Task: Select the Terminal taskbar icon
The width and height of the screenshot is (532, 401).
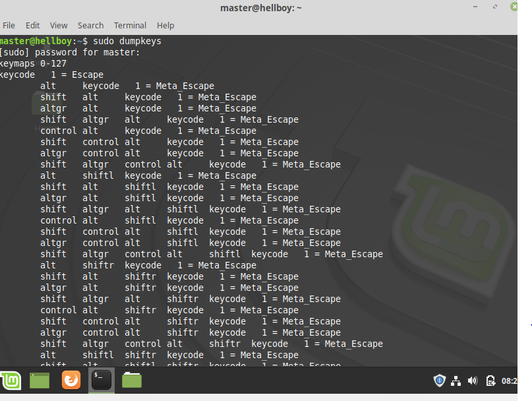Action: [x=102, y=380]
